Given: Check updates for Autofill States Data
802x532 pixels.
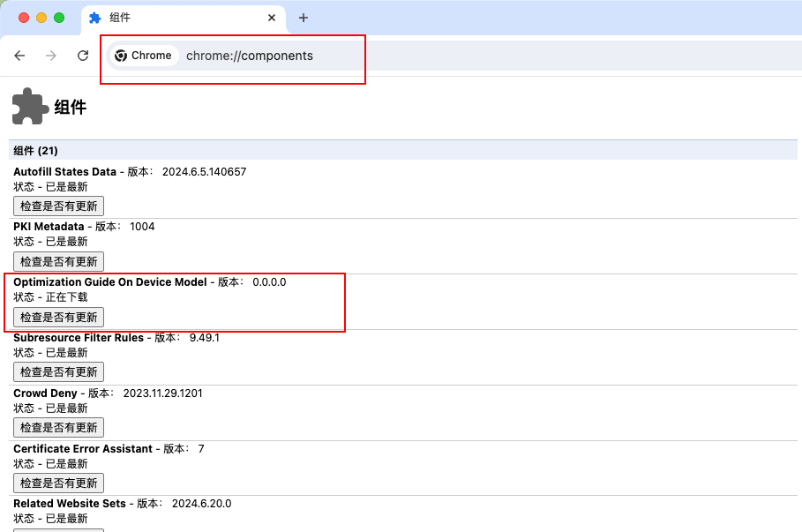Looking at the screenshot, I should [59, 206].
